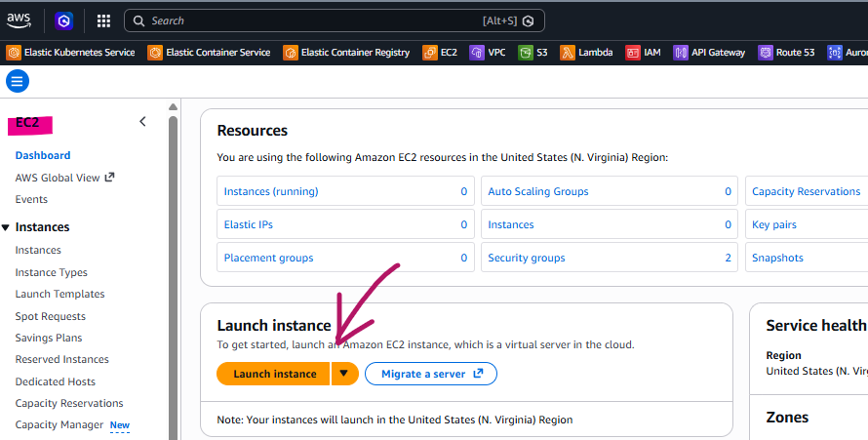868x440 pixels.
Task: Click the sidebar scrollbar thumb
Action: pyautogui.click(x=173, y=277)
